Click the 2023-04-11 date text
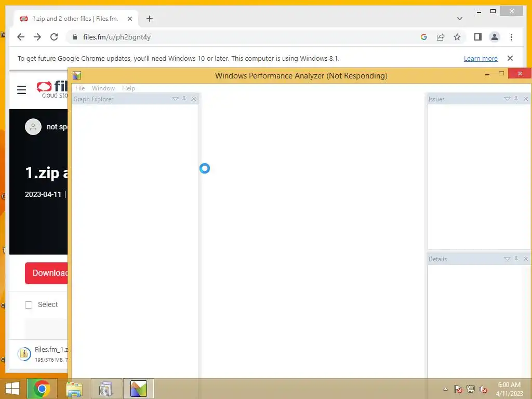Screen dimensions: 532x399 pyautogui.click(x=43, y=194)
